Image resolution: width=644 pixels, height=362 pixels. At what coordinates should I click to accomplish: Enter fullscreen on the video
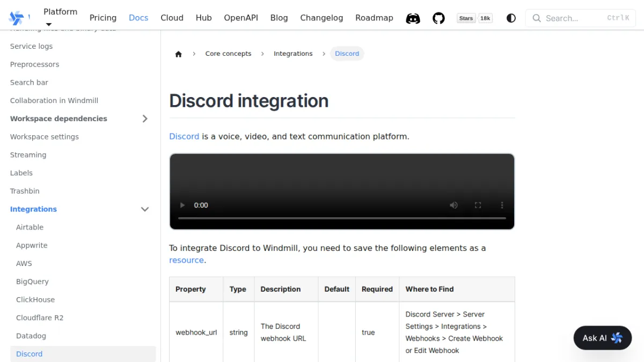click(478, 205)
